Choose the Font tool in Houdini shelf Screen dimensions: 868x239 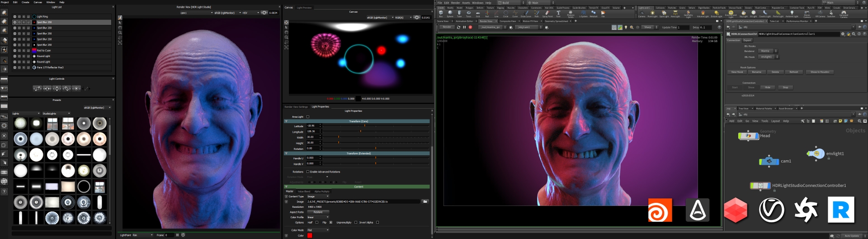558,14
